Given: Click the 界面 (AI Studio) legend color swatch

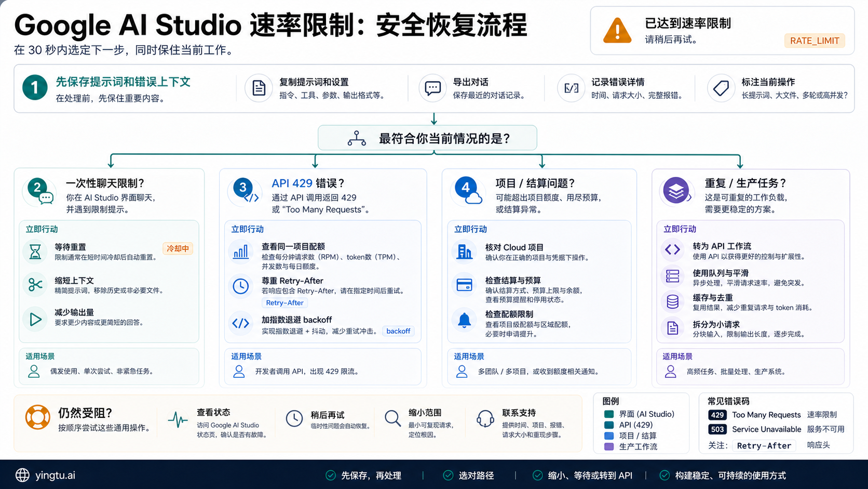Looking at the screenshot, I should tap(609, 414).
